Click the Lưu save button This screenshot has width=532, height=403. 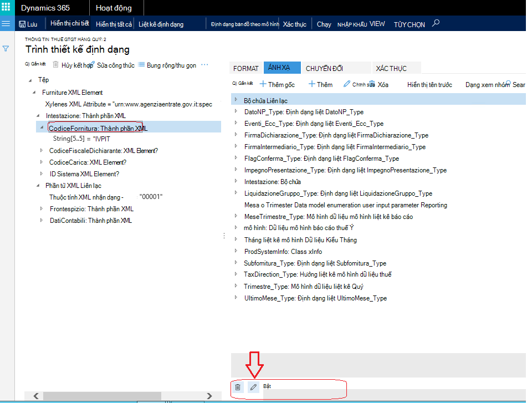click(x=28, y=24)
